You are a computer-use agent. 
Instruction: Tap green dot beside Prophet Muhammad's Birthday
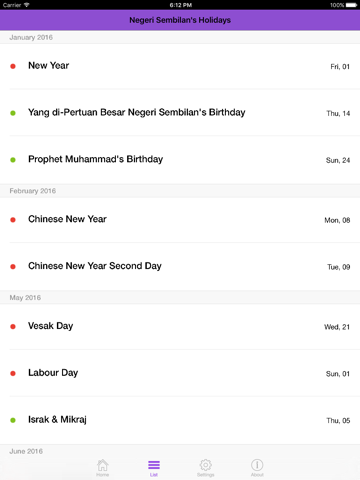[13, 160]
